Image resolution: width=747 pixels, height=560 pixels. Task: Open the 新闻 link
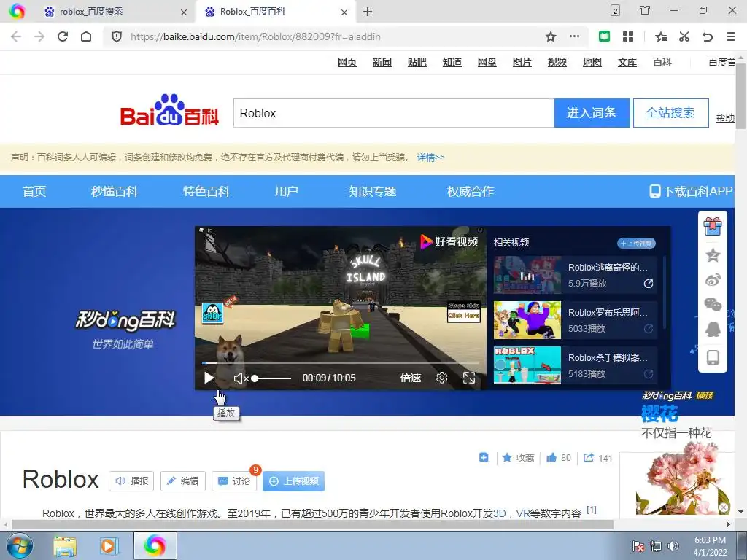pos(382,62)
